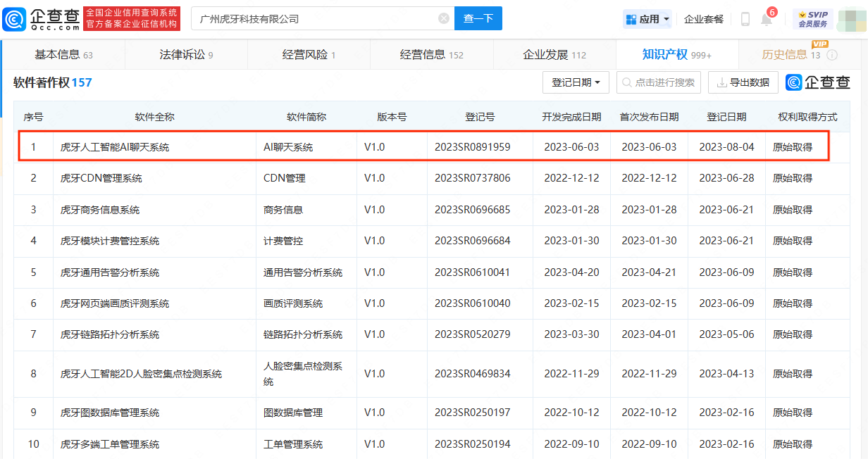This screenshot has height=459, width=868.
Task: Click the user avatar in top right
Action: point(851,19)
